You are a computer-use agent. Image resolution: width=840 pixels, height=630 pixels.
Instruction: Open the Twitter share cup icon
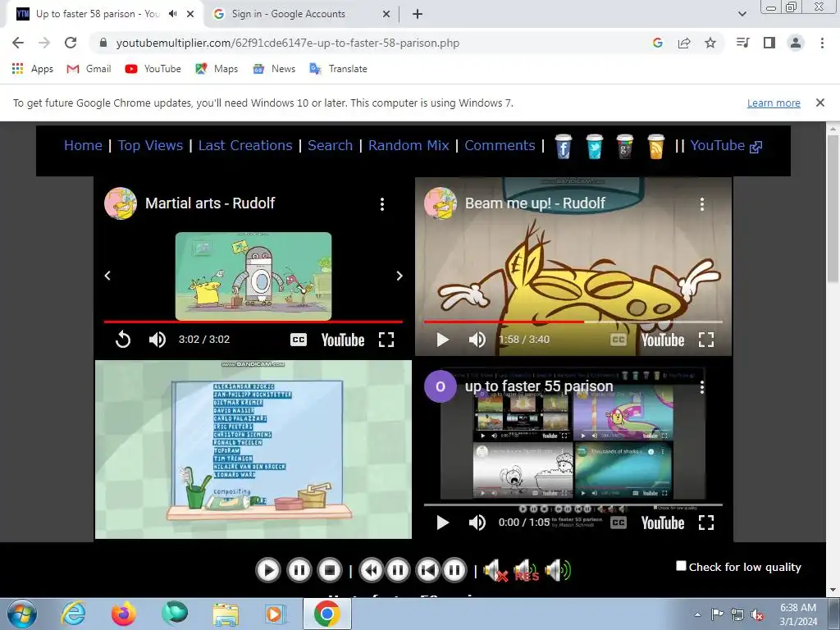point(594,146)
